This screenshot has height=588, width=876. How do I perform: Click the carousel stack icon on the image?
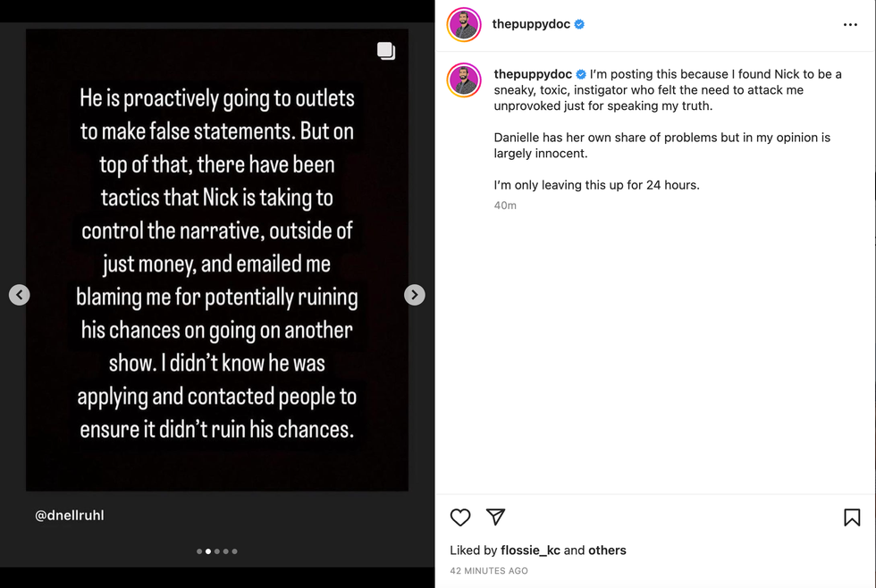pyautogui.click(x=386, y=51)
